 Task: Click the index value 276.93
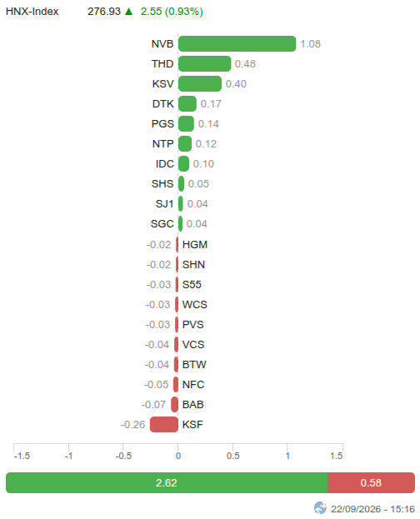tap(104, 12)
